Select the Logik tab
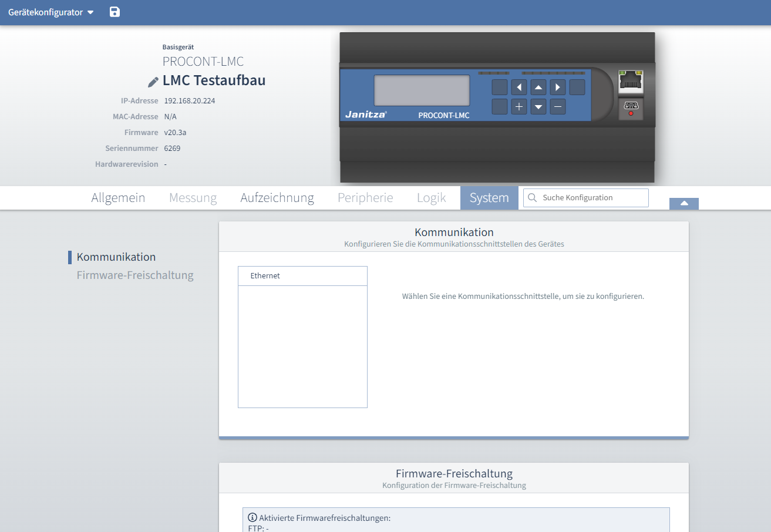This screenshot has width=771, height=532. (432, 198)
